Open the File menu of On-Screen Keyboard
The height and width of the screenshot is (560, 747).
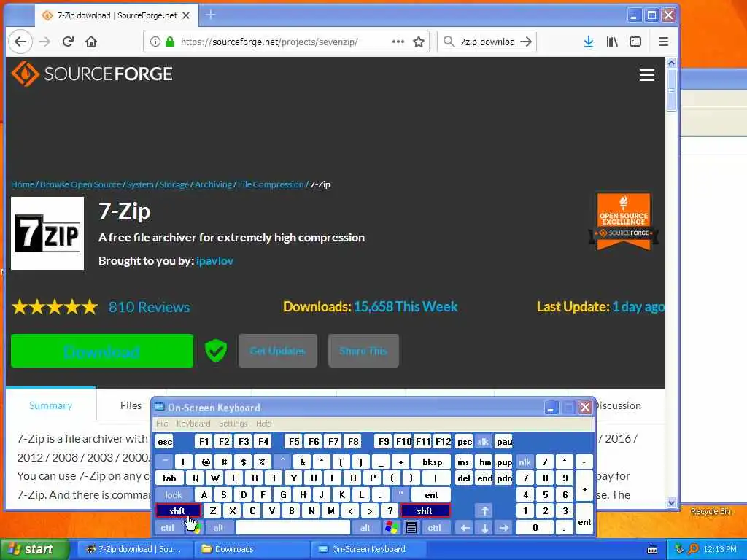162,424
